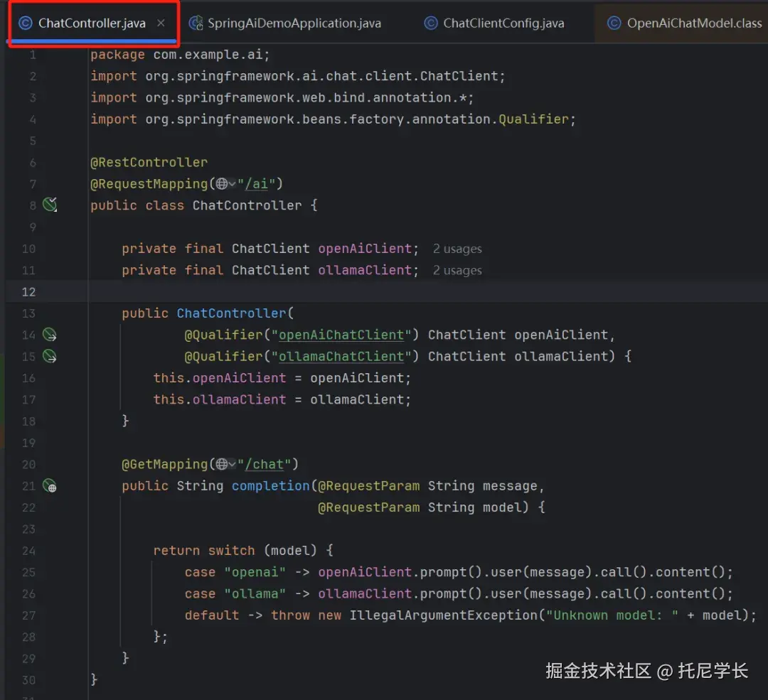
Task: Click the ollamaChatClient qualifier reference
Action: tap(341, 356)
